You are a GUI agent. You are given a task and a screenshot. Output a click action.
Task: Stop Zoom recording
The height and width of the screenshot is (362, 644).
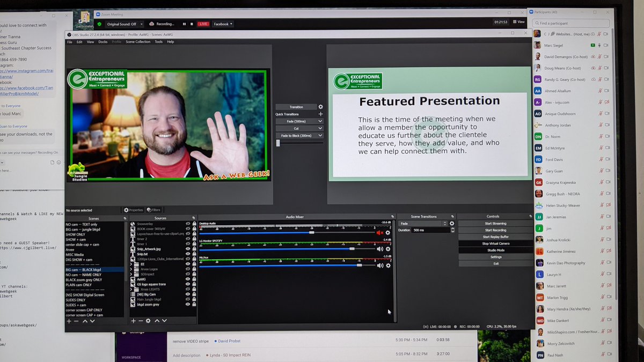192,24
